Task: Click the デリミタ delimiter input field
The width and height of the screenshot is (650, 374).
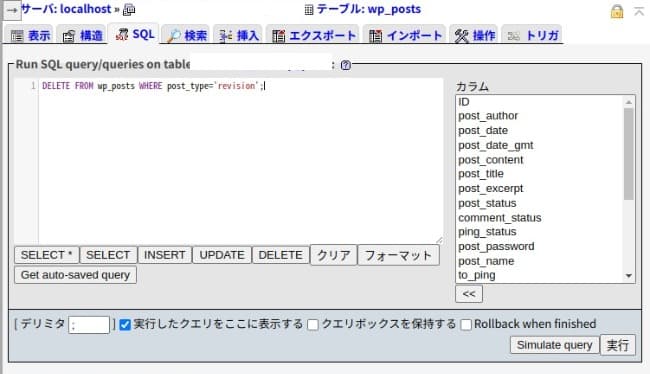Action: tap(89, 325)
